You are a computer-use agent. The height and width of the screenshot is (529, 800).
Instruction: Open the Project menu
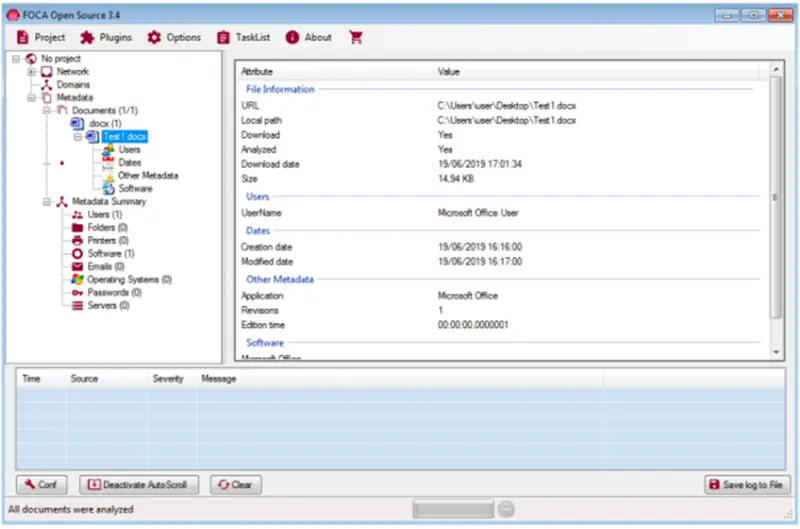click(x=40, y=37)
